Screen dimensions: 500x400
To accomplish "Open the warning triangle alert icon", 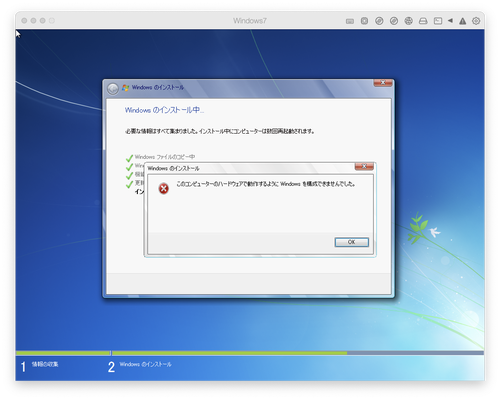I will click(462, 21).
